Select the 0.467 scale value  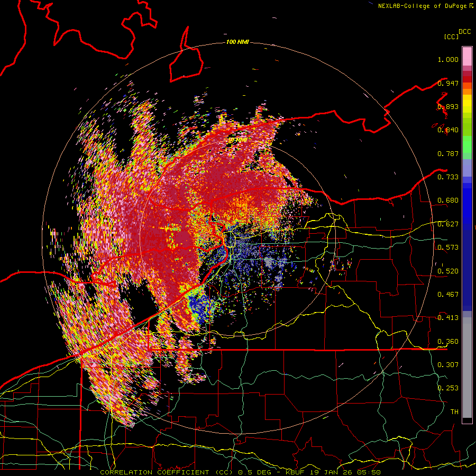tap(448, 295)
